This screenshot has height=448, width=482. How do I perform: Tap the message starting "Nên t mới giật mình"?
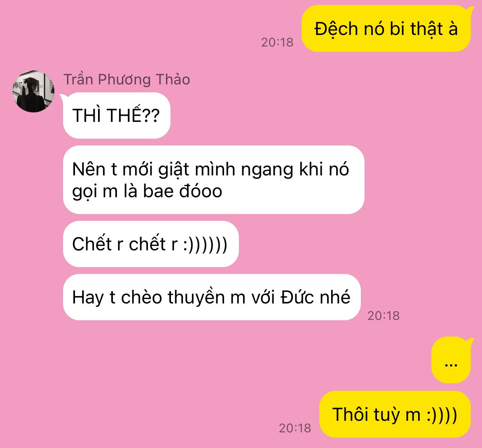coord(214,180)
